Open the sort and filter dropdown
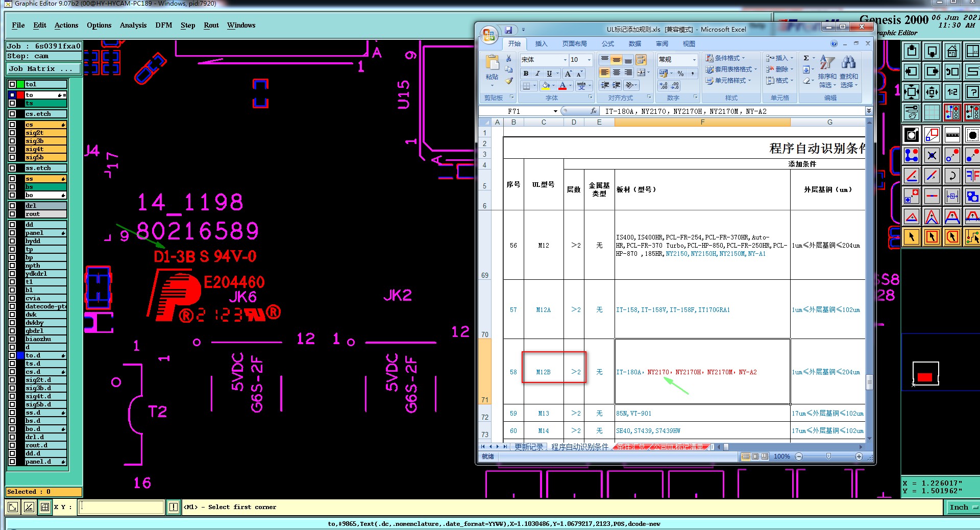The image size is (980, 530). (x=827, y=70)
